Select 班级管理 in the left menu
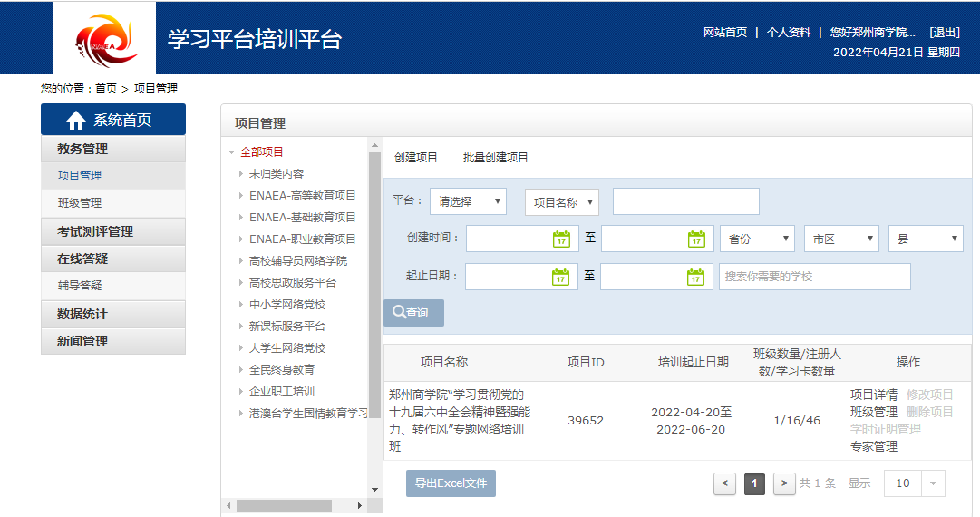Screen dimensions: 980x517 coord(80,203)
